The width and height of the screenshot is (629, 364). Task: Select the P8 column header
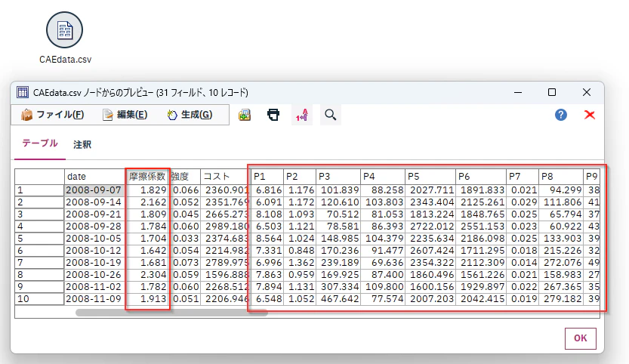pos(561,177)
